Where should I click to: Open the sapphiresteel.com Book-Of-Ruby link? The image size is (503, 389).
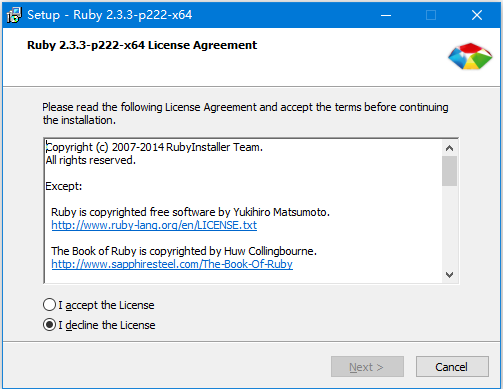[x=172, y=264]
